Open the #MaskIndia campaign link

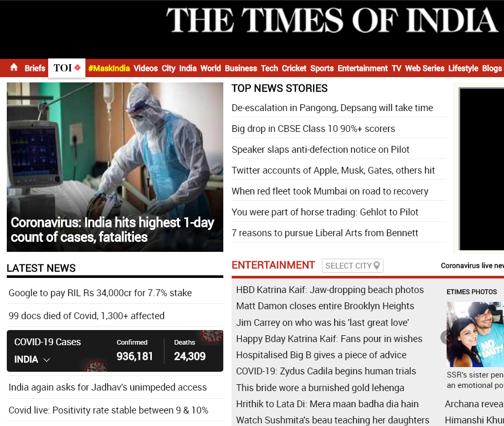[x=109, y=68]
